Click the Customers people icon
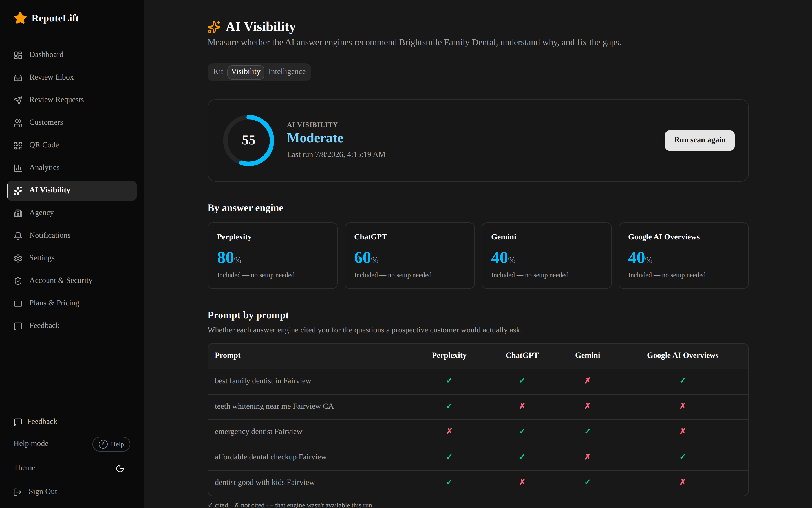Screen dimensions: 812x508 [18, 123]
